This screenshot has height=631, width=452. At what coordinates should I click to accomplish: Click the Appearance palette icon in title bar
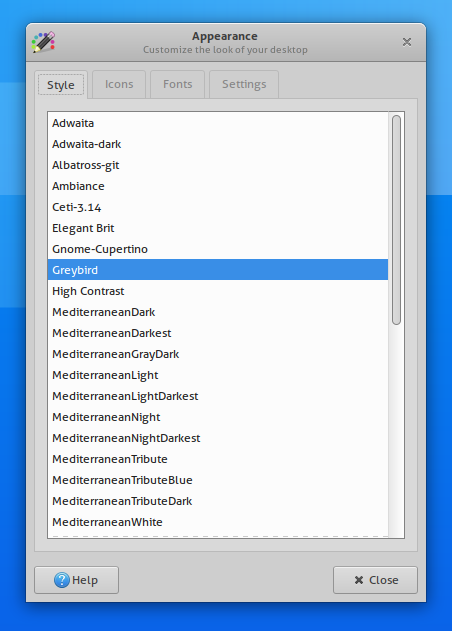point(43,42)
